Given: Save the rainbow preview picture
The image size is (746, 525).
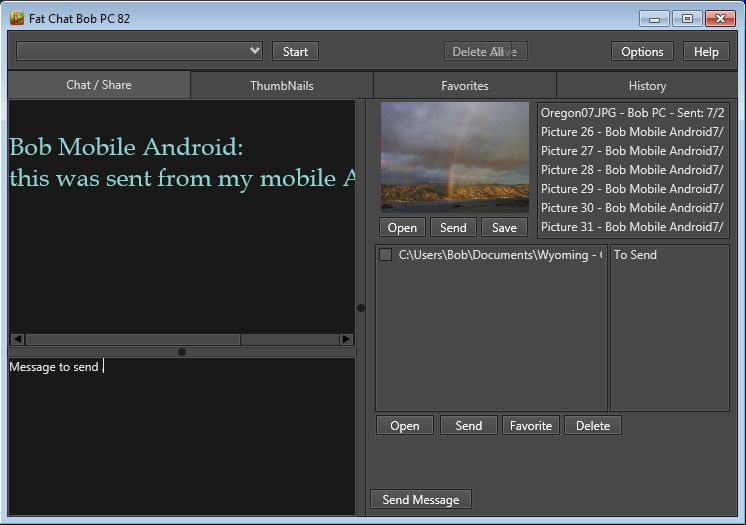Looking at the screenshot, I should tap(504, 227).
